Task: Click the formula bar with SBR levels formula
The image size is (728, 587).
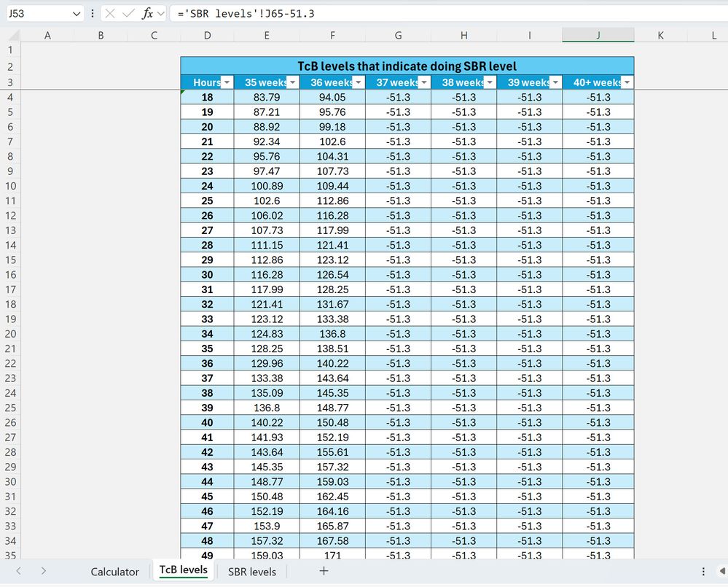Action: click(x=448, y=13)
